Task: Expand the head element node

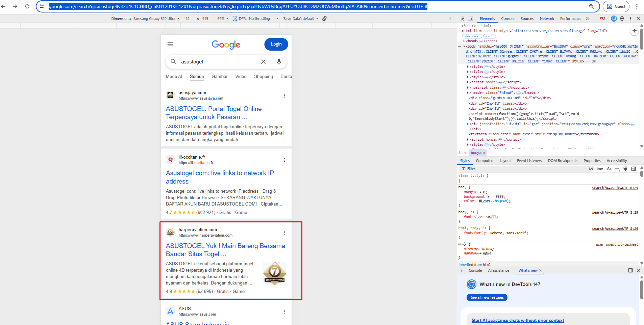Action: click(x=464, y=41)
